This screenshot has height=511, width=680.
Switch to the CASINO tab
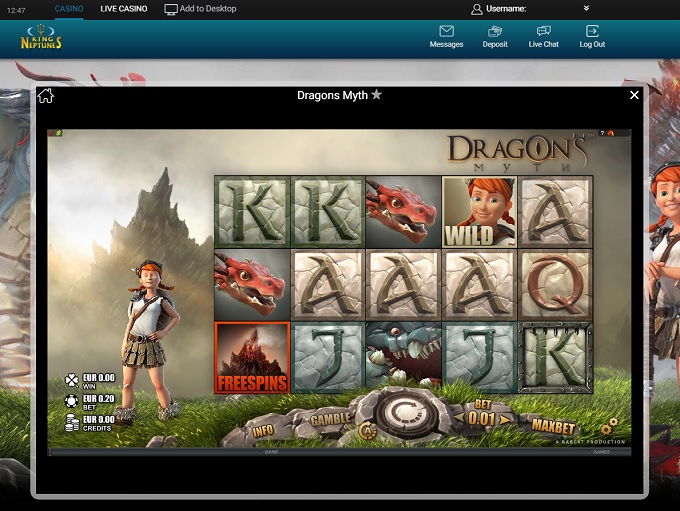[69, 9]
